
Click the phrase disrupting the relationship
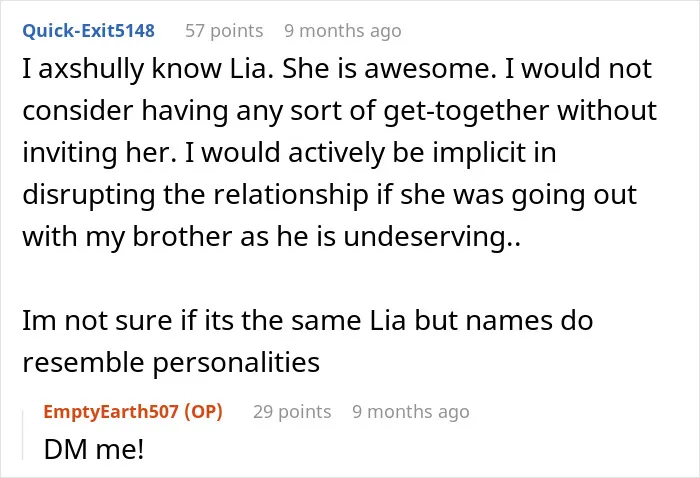[x=195, y=195]
